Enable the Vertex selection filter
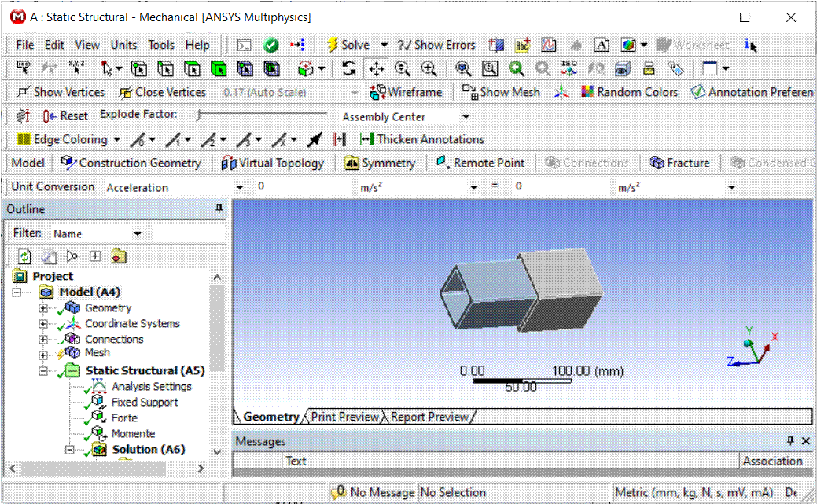The width and height of the screenshot is (817, 504). (x=138, y=68)
